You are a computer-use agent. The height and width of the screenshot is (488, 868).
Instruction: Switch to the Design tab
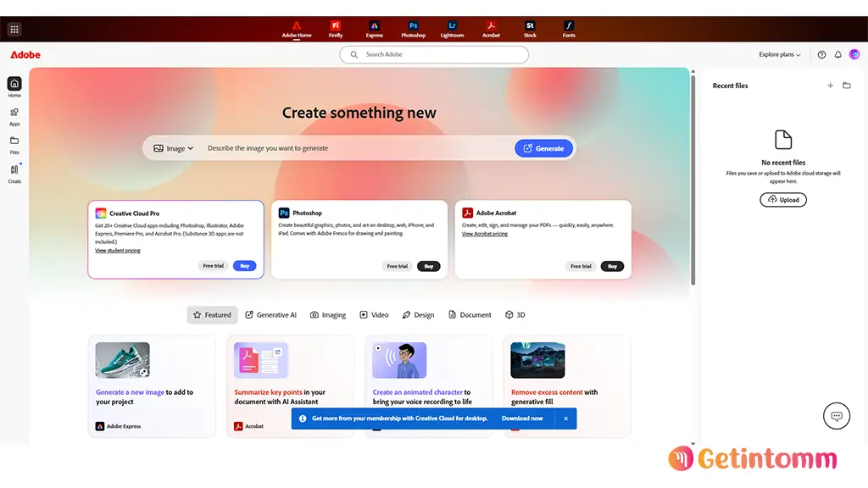418,315
